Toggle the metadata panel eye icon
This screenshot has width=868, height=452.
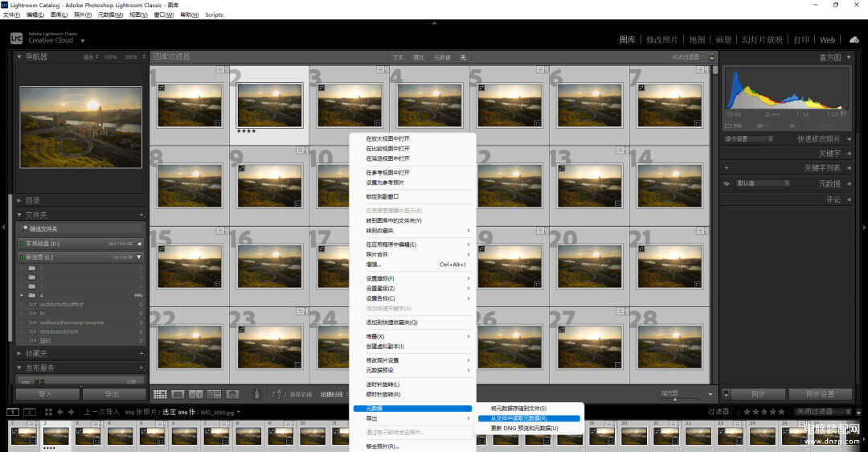727,183
